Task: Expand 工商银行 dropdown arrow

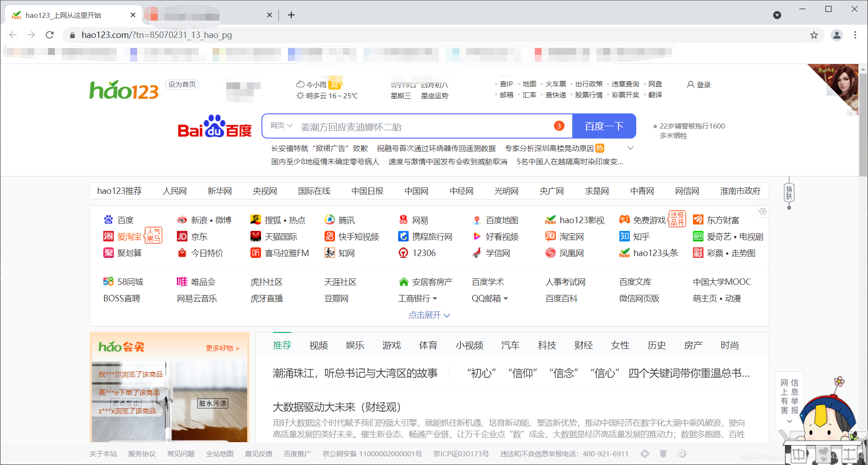Action: tap(435, 299)
